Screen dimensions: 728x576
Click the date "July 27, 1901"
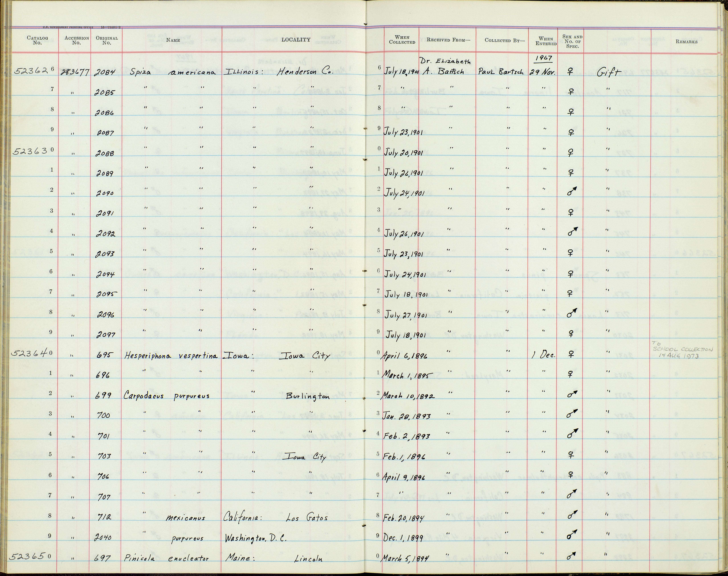[x=407, y=315]
